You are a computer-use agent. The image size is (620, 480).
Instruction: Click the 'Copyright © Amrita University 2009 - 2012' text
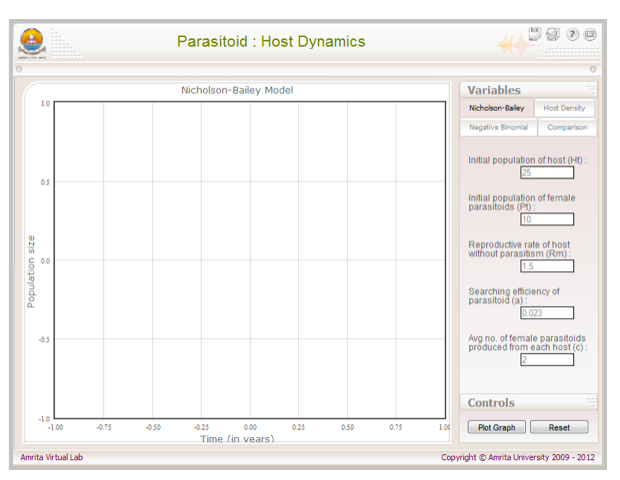(x=518, y=457)
